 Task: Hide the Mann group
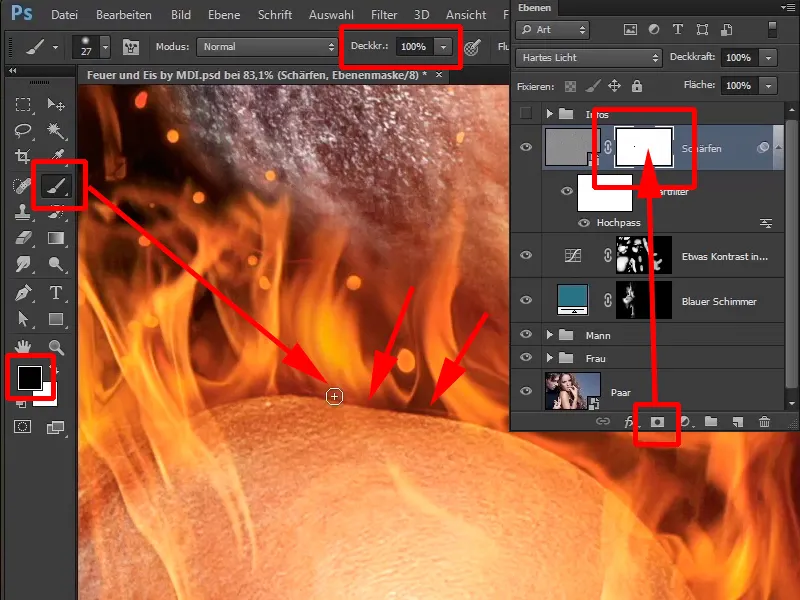526,334
